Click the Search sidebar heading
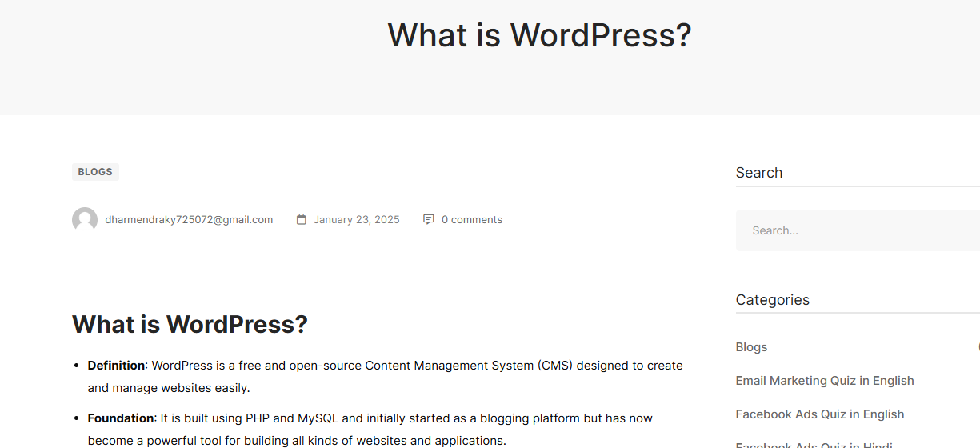This screenshot has width=980, height=448. coord(759,173)
